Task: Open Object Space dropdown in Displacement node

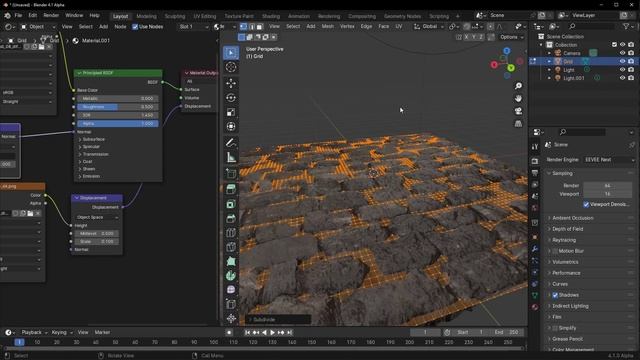Action: click(97, 218)
